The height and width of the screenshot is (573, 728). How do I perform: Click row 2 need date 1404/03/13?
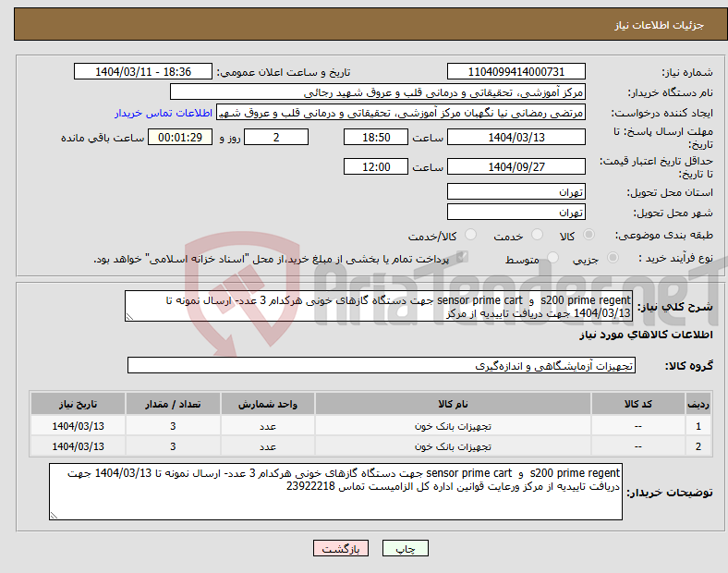pyautogui.click(x=78, y=446)
